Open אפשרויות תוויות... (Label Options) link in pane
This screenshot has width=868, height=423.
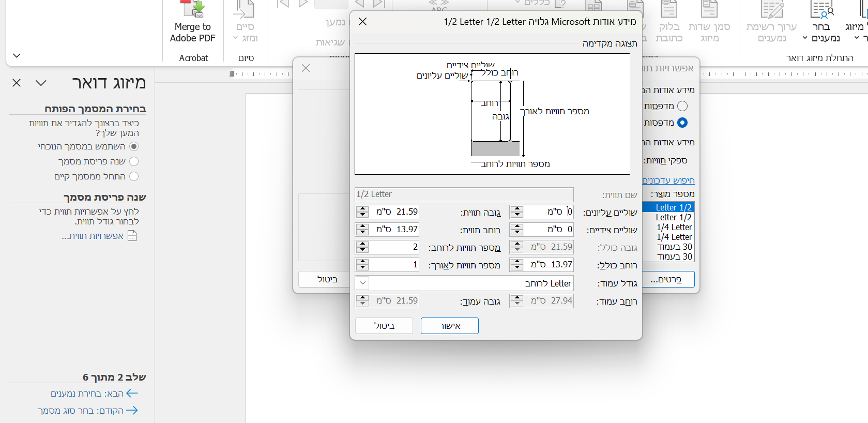coord(93,236)
